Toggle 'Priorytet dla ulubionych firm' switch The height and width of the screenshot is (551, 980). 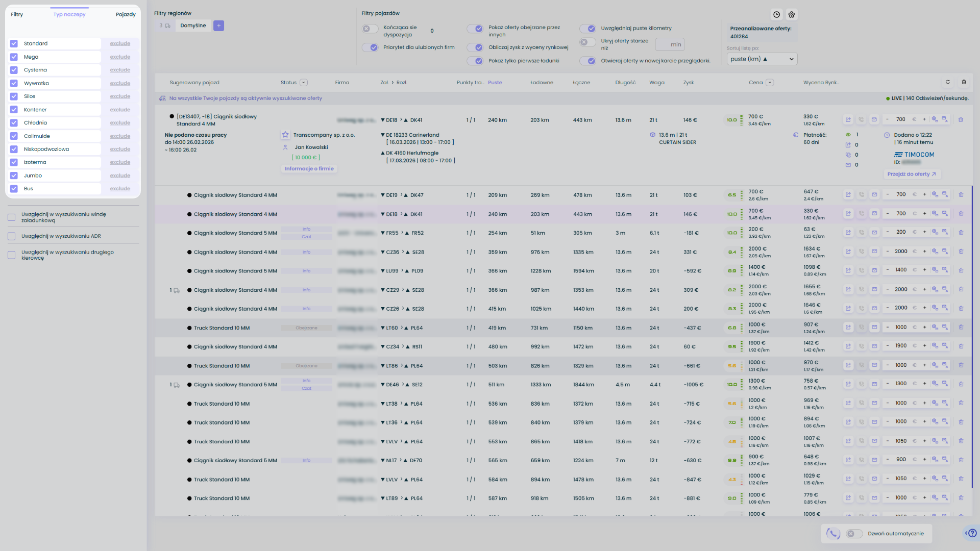tap(370, 47)
